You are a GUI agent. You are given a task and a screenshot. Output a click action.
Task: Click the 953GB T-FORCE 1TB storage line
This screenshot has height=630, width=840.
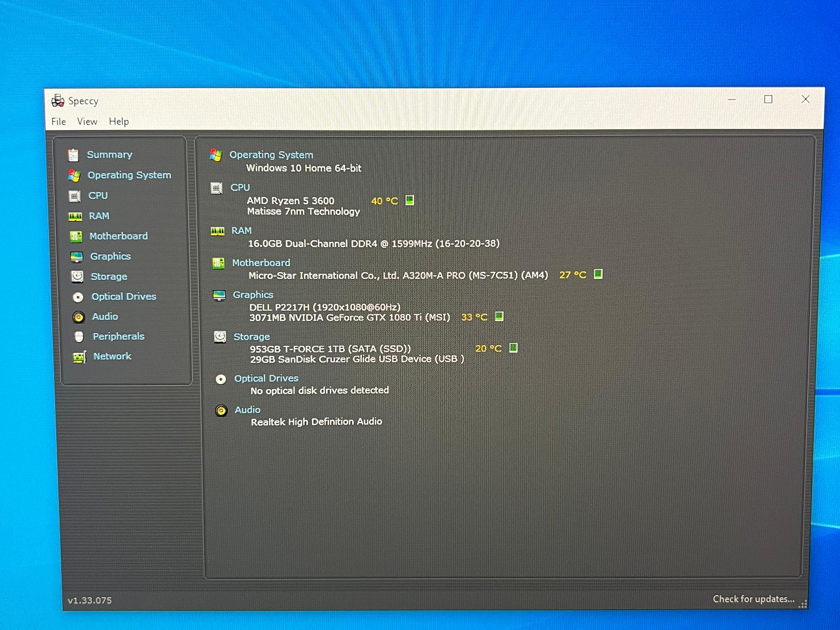330,349
